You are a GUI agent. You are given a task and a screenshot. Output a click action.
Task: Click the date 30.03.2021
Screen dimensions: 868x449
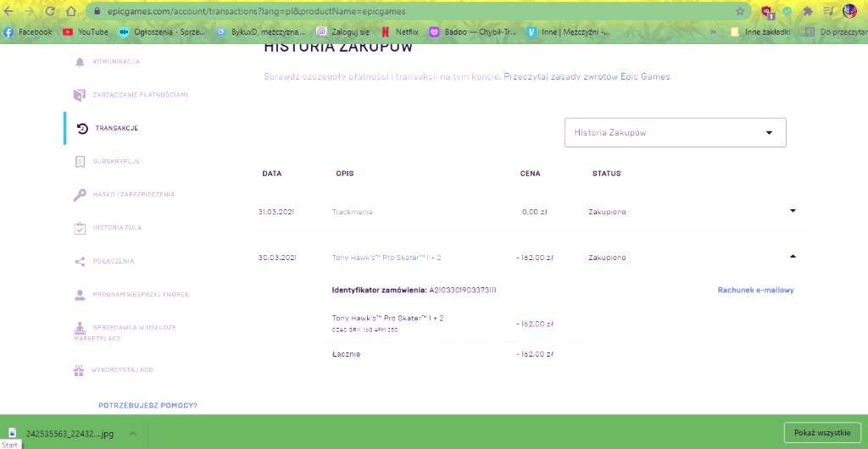click(277, 258)
